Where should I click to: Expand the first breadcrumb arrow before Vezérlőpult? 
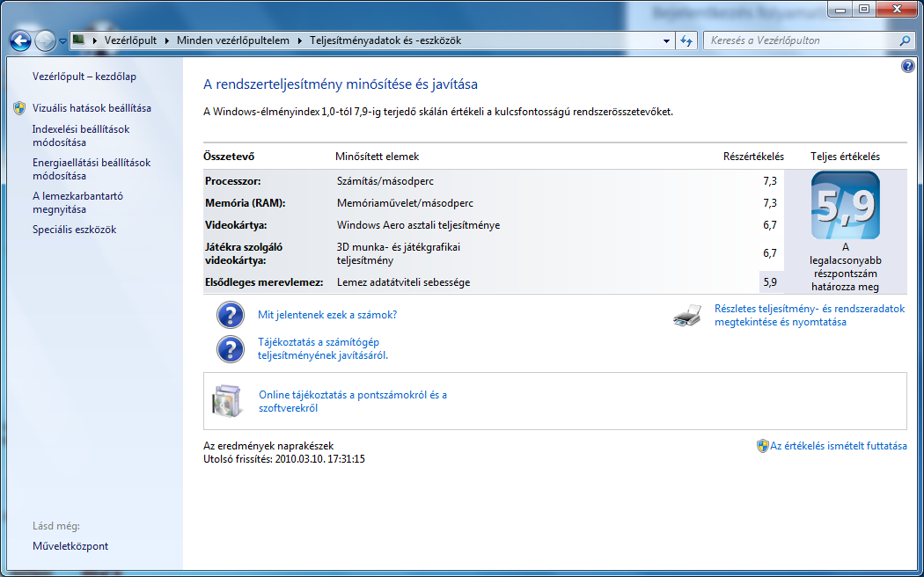94,40
